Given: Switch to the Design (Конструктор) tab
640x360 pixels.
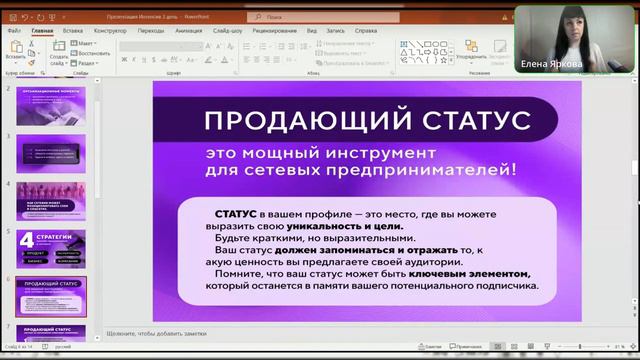Looking at the screenshot, I should (110, 31).
